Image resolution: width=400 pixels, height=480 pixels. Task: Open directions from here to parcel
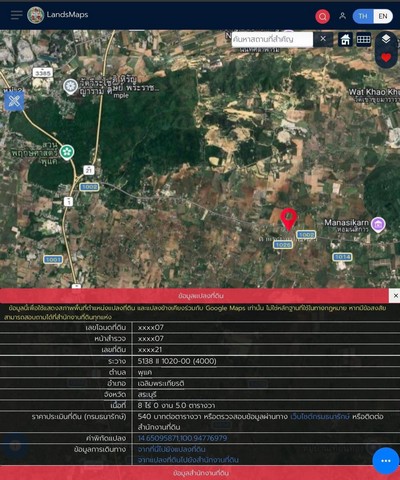(171, 449)
